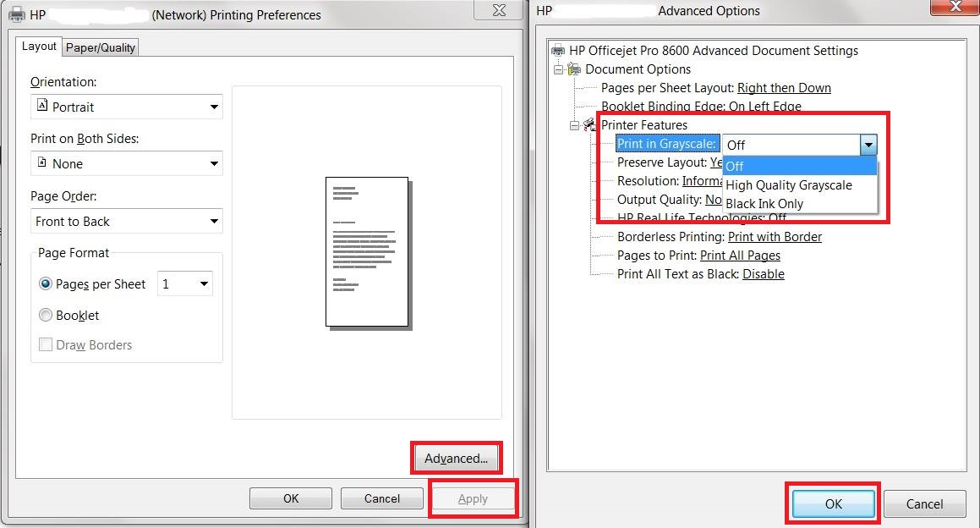The height and width of the screenshot is (528, 980).
Task: Close the Printing Preferences window
Action: pos(499,10)
